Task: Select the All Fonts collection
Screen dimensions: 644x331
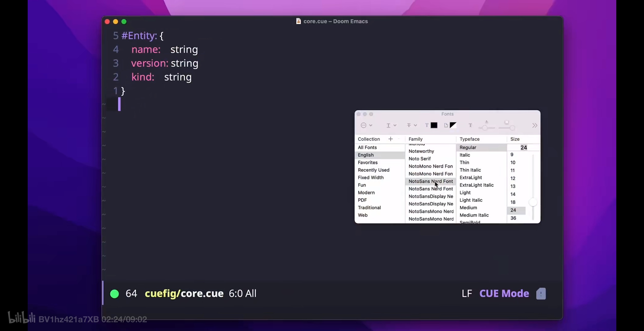Action: pyautogui.click(x=380, y=147)
